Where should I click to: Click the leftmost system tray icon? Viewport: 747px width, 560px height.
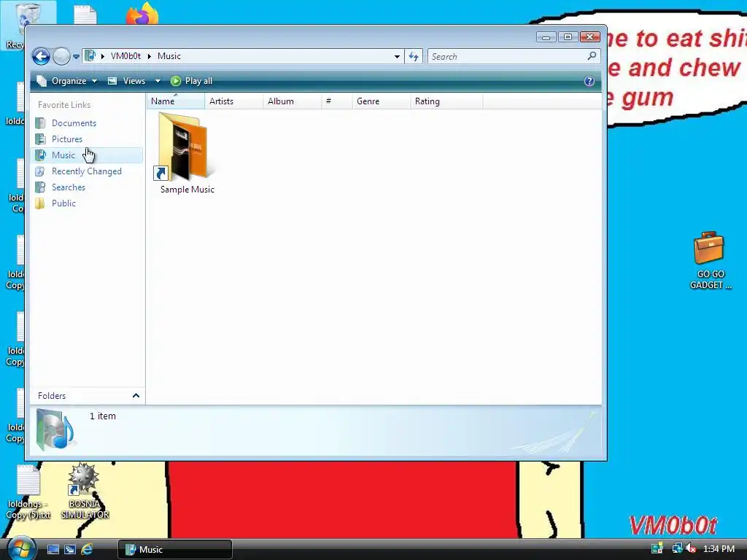point(657,548)
